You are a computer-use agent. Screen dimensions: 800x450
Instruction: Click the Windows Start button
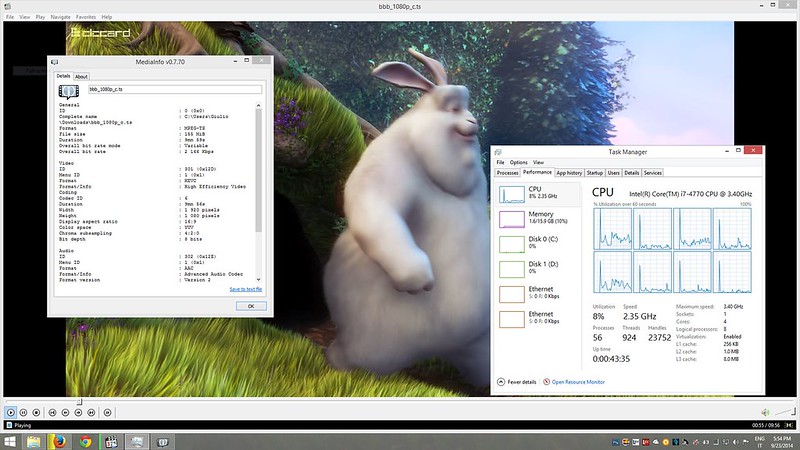tap(10, 442)
